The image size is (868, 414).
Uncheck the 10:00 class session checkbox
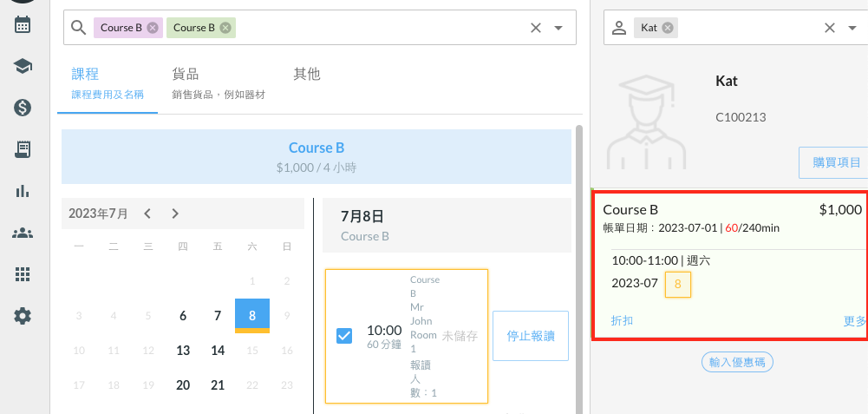[343, 336]
